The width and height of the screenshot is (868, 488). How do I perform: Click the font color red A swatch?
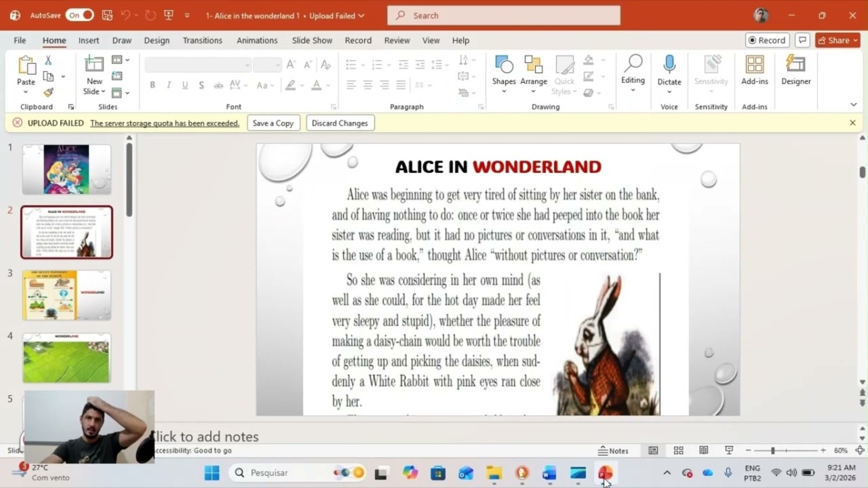[x=316, y=85]
